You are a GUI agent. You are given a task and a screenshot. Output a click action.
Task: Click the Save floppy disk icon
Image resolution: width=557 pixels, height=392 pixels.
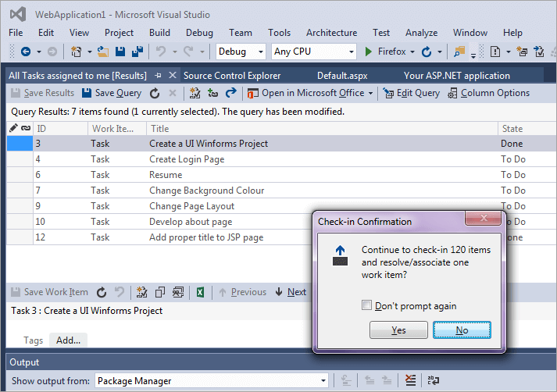point(120,52)
